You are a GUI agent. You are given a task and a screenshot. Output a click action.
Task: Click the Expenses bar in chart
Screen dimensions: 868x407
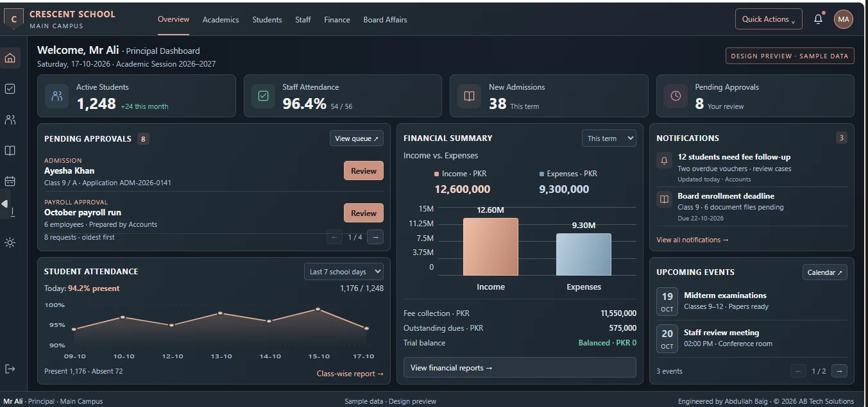point(583,254)
